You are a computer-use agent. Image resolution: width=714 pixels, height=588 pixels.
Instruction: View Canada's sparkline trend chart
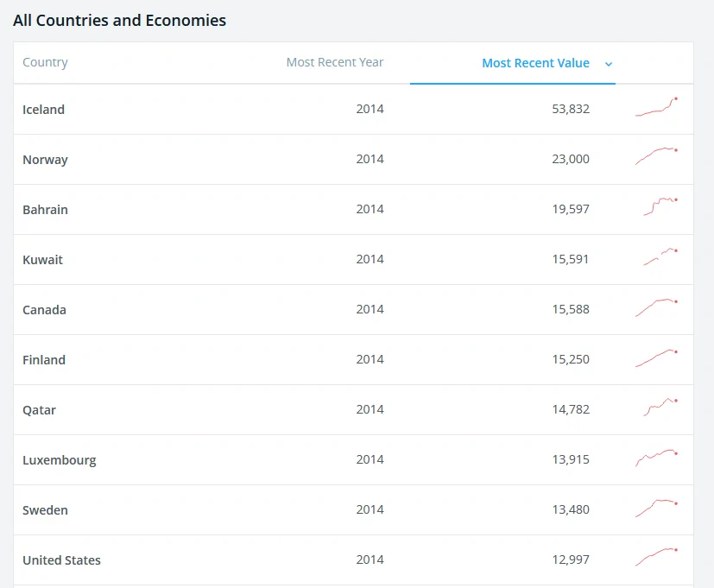[x=657, y=307]
